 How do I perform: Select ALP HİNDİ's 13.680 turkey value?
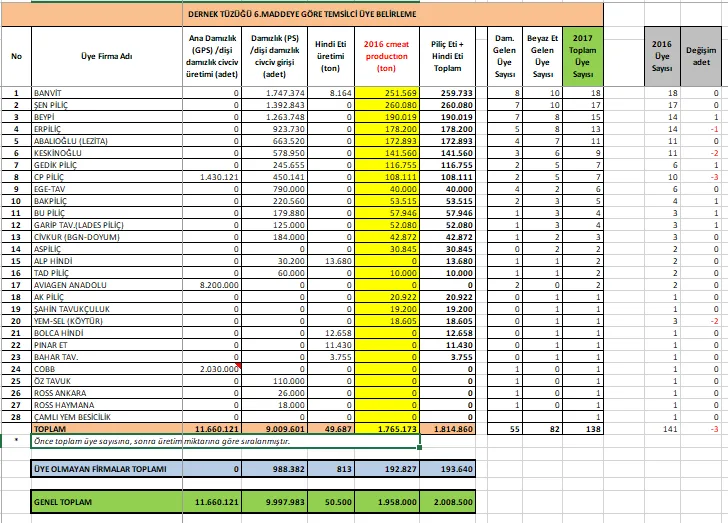[331, 261]
